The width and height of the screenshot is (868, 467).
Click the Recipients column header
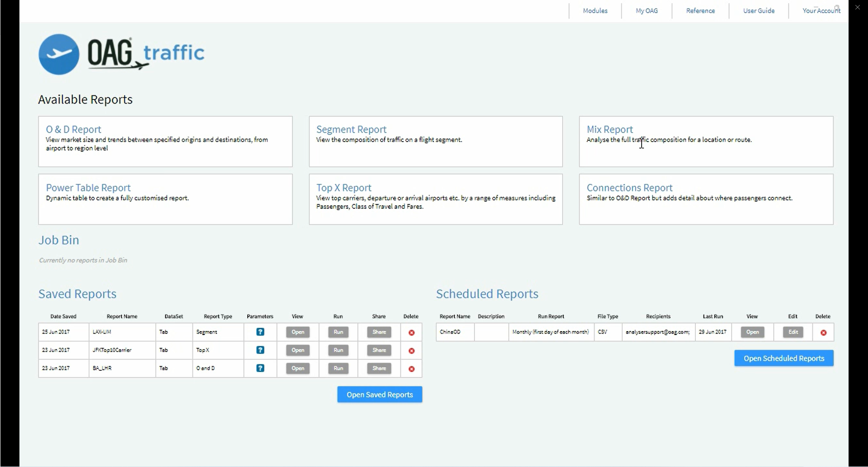pos(658,316)
